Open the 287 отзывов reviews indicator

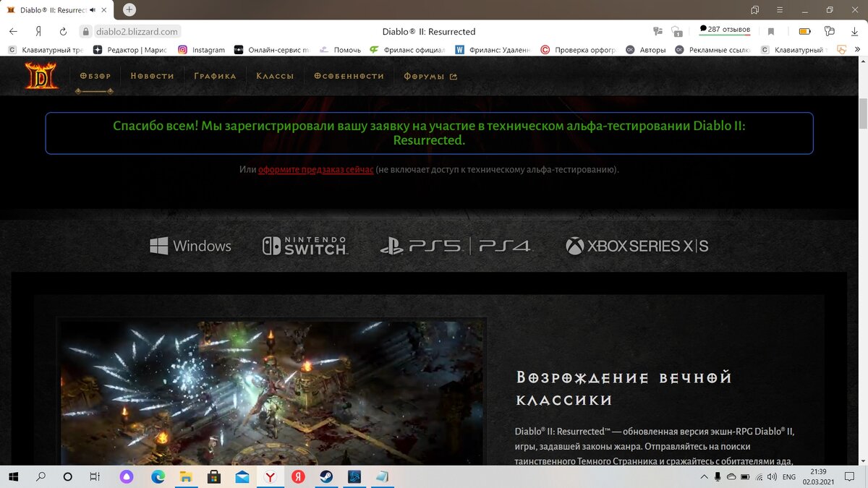tap(726, 30)
